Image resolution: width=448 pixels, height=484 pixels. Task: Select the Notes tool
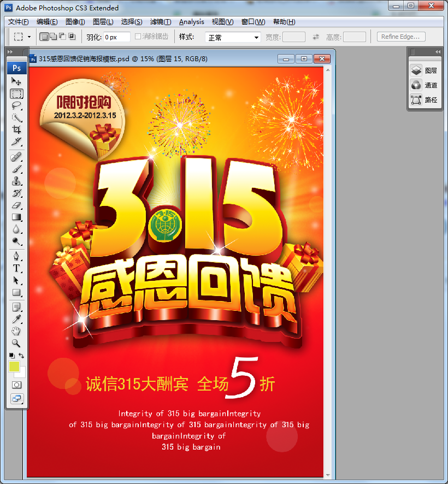pos(16,307)
